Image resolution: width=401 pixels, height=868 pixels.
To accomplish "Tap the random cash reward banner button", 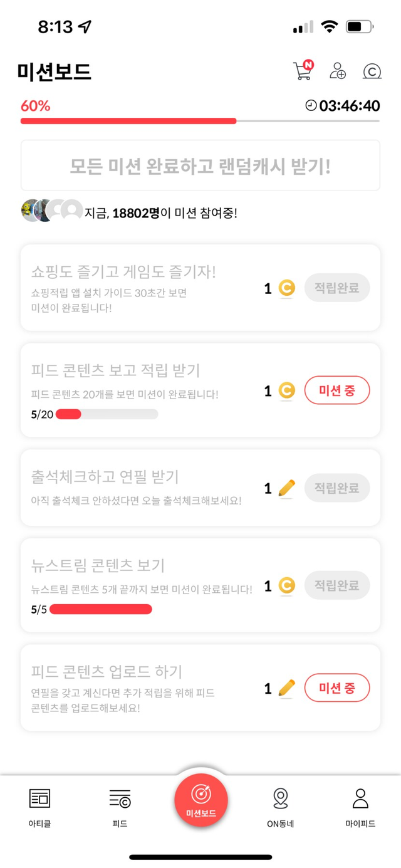I will point(200,165).
